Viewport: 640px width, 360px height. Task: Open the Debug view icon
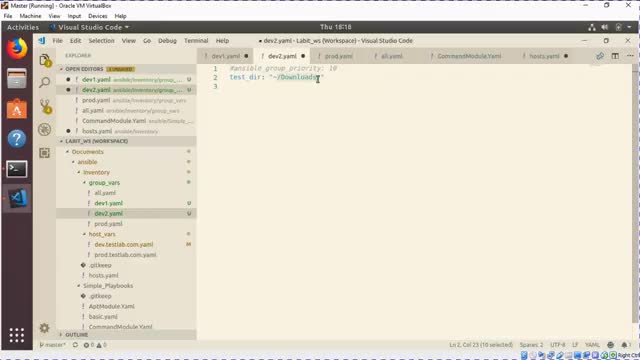[44, 129]
